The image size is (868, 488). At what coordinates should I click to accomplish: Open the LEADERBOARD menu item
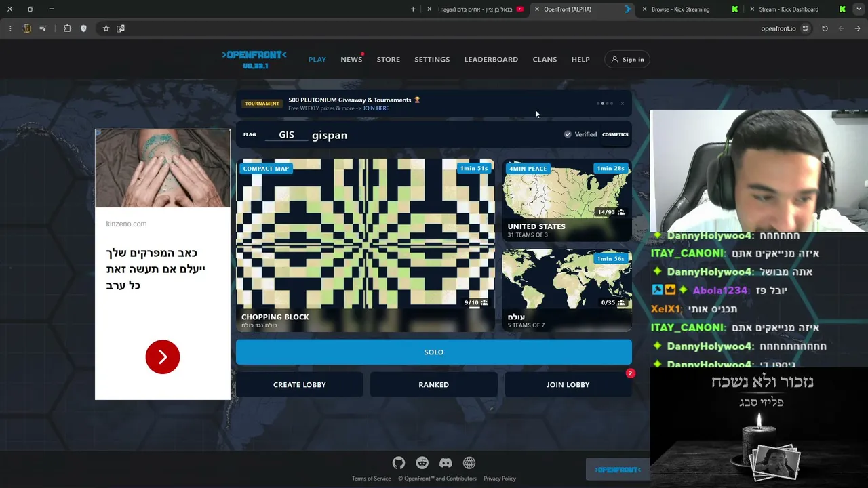coord(491,60)
